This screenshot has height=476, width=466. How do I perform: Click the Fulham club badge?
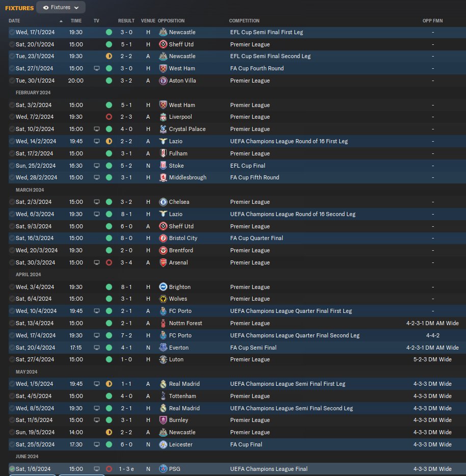(x=163, y=153)
